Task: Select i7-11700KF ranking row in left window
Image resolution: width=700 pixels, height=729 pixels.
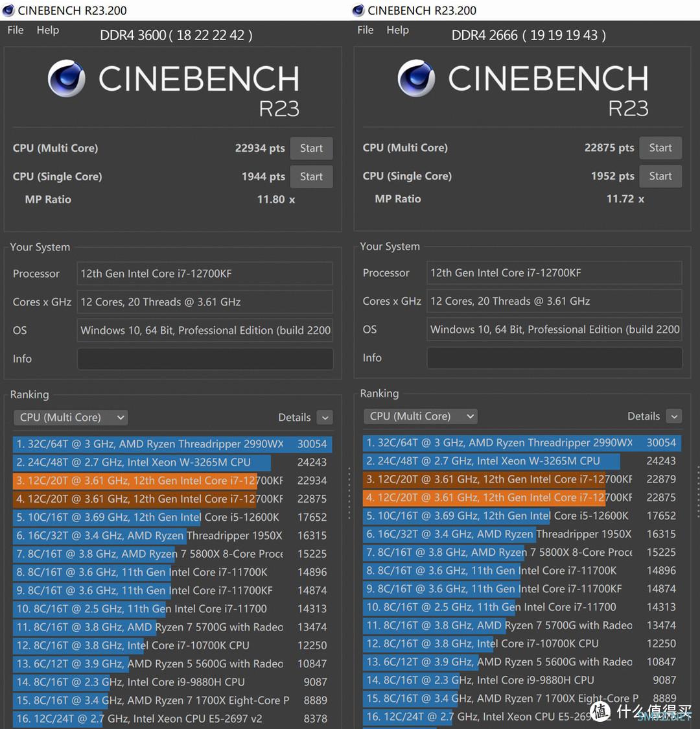Action: click(x=172, y=590)
